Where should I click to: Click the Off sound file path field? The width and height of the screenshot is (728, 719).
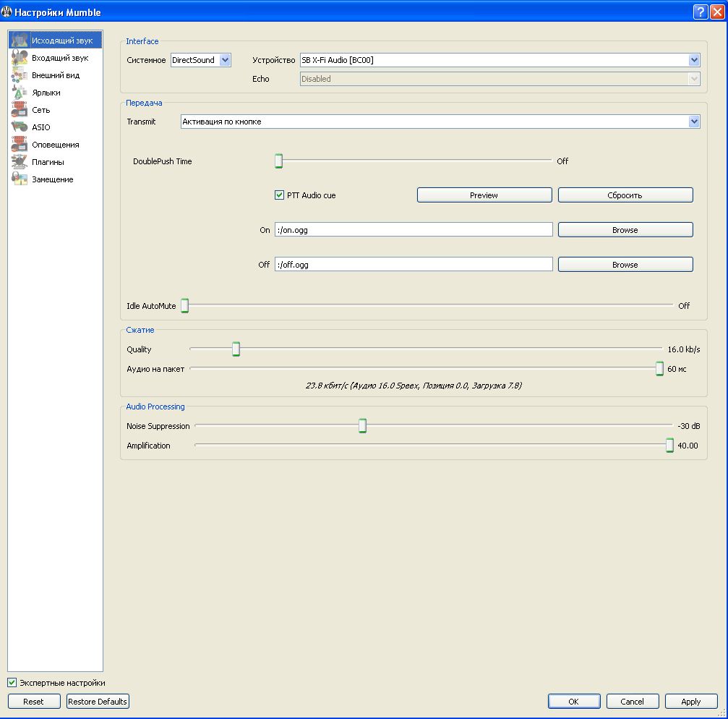(x=414, y=265)
